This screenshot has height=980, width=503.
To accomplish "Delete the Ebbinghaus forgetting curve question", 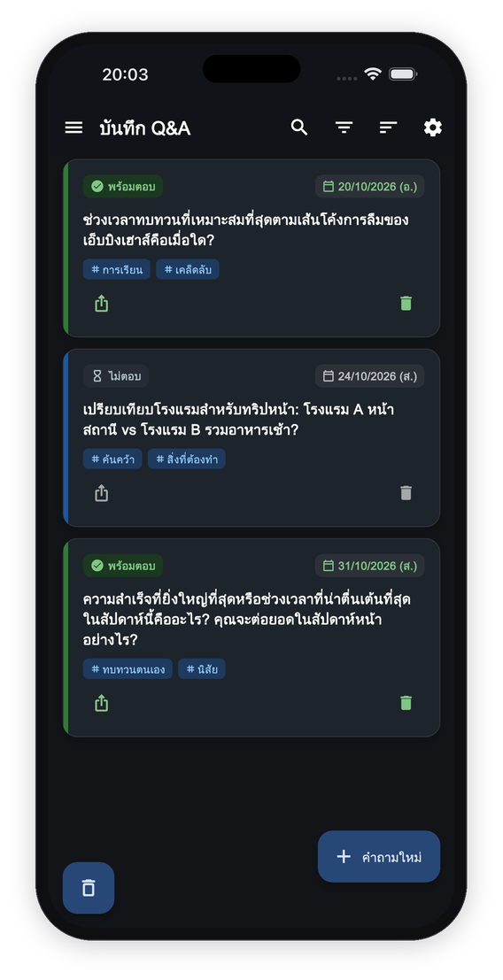I will point(406,304).
